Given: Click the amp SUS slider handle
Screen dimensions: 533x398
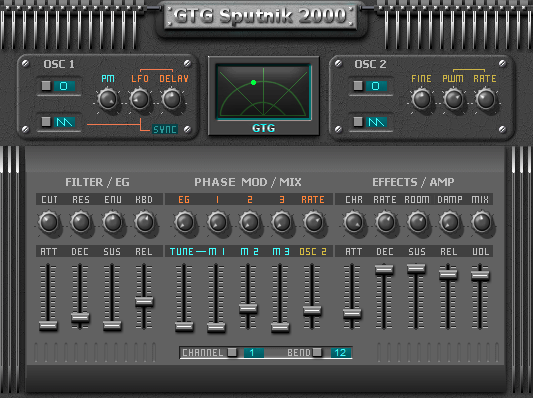Looking at the screenshot, I should pos(416,269).
